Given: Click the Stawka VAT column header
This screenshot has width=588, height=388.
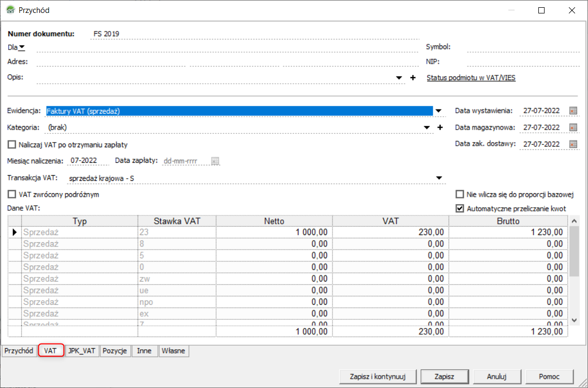Looking at the screenshot, I should coord(177,221).
